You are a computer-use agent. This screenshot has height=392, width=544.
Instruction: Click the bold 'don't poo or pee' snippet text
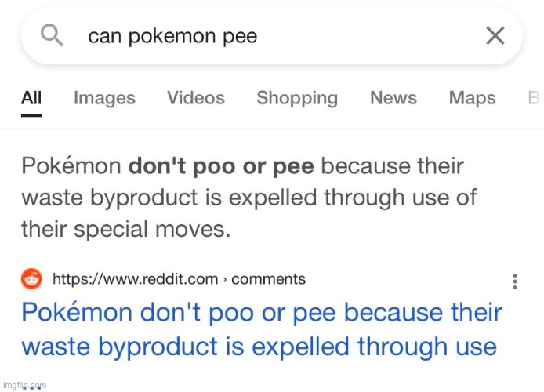(x=221, y=166)
